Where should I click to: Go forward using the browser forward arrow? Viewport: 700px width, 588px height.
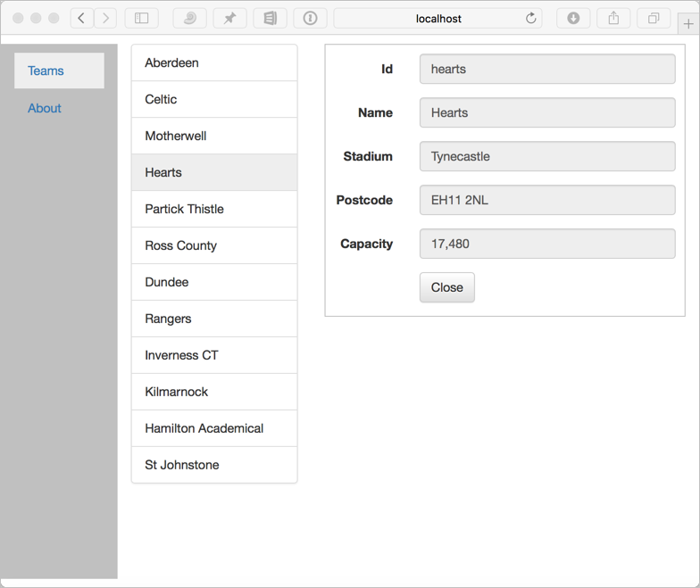point(105,18)
